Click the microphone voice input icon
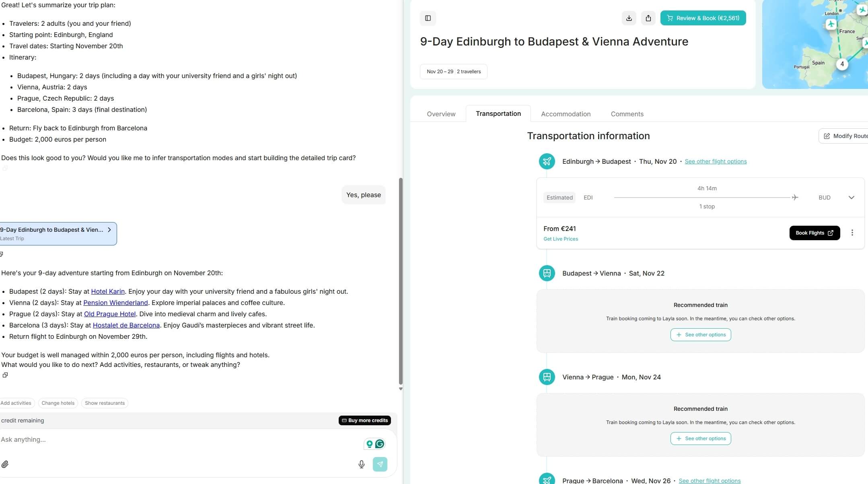The height and width of the screenshot is (484, 868). [x=361, y=464]
